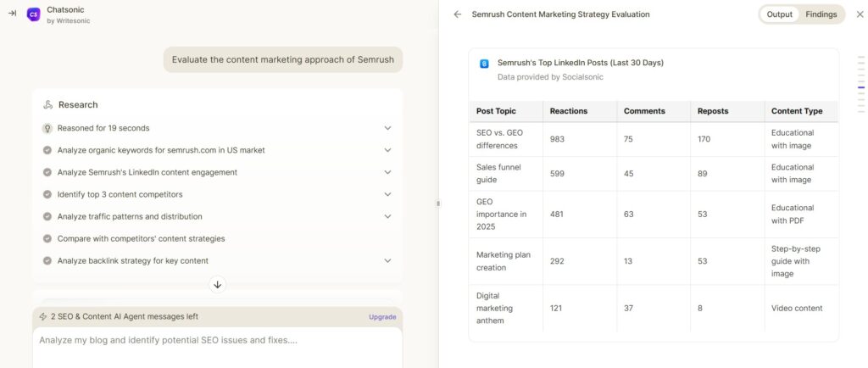This screenshot has width=868, height=368.
Task: Click the lightning bolt icon near messages left
Action: (x=43, y=316)
